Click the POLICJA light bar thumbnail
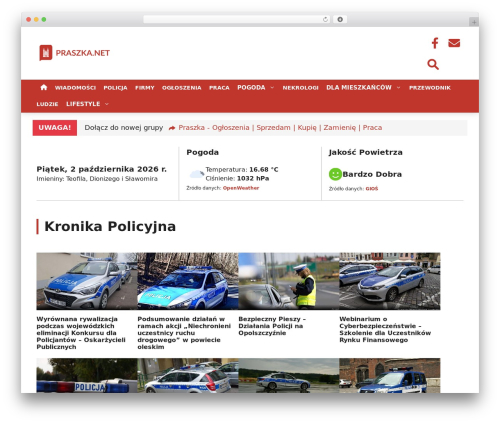 coord(87,375)
